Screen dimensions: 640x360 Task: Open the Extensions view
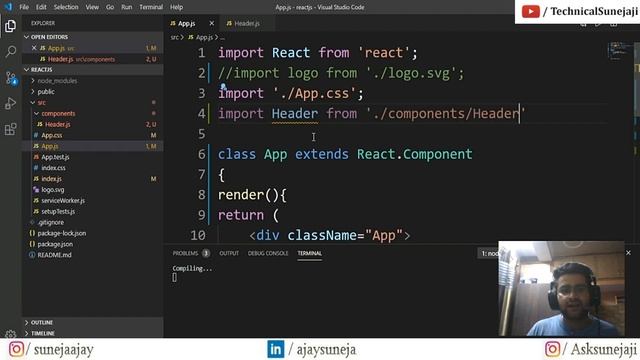pos(11,129)
